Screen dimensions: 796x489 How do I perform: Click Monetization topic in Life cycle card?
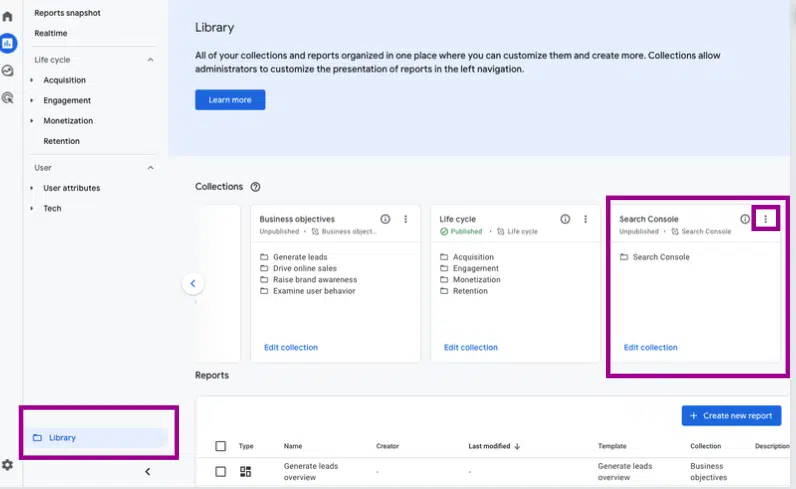click(477, 279)
